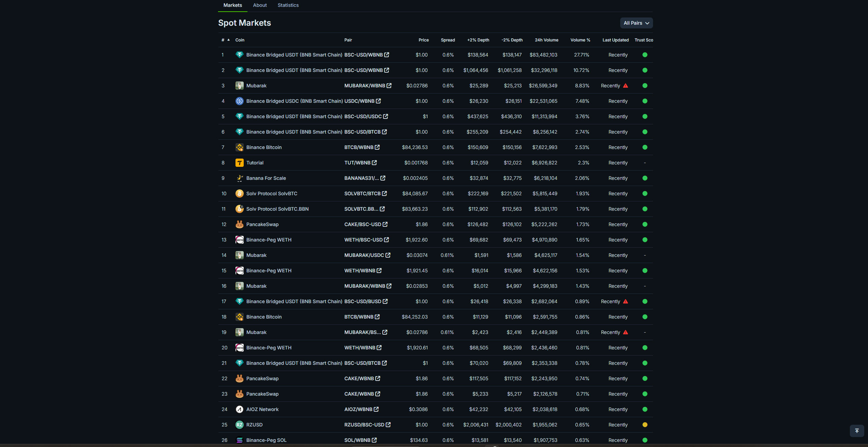Open external link for row 1 BSC-USD/WBNB pair

pos(386,55)
